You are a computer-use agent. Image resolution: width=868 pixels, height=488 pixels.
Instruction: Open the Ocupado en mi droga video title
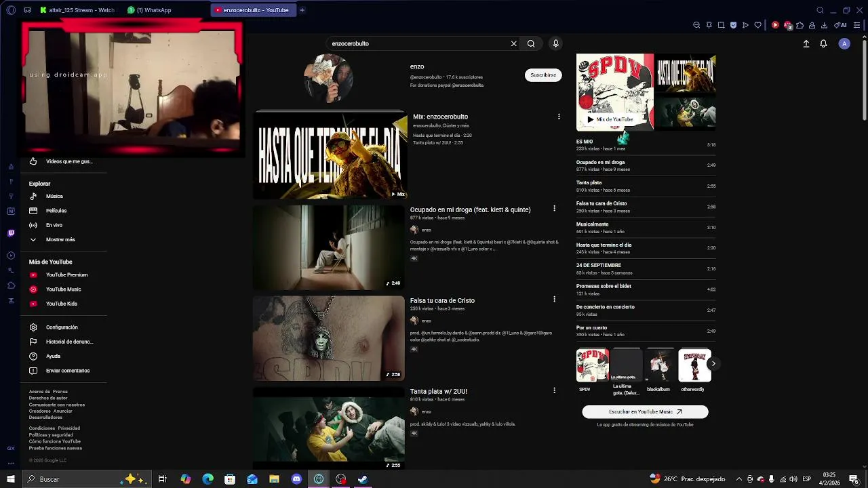(x=470, y=210)
